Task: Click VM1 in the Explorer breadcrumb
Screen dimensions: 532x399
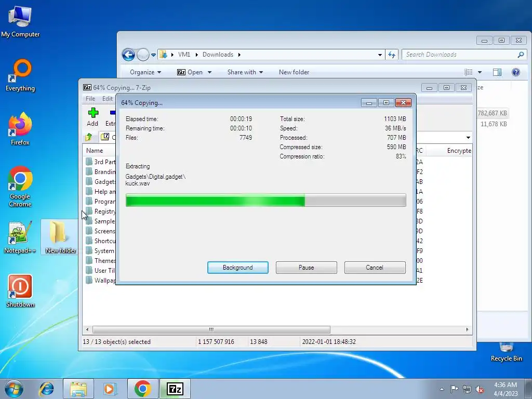Action: pos(184,54)
